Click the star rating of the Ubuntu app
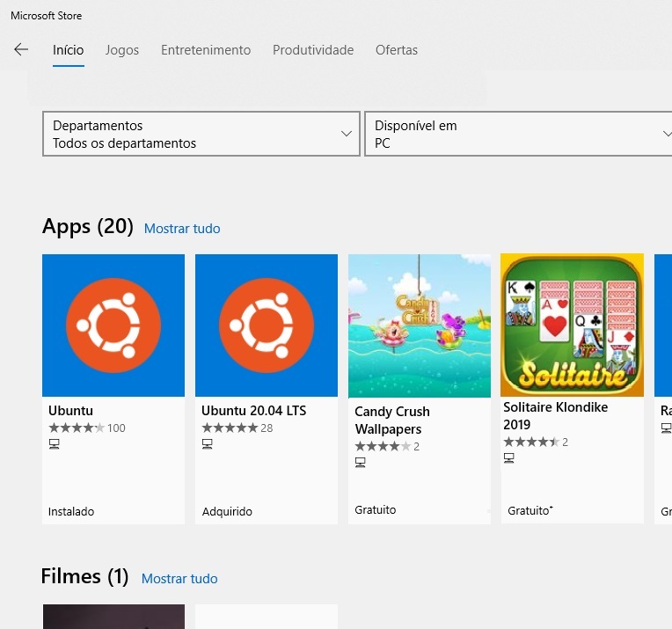The width and height of the screenshot is (672, 629). 77,428
